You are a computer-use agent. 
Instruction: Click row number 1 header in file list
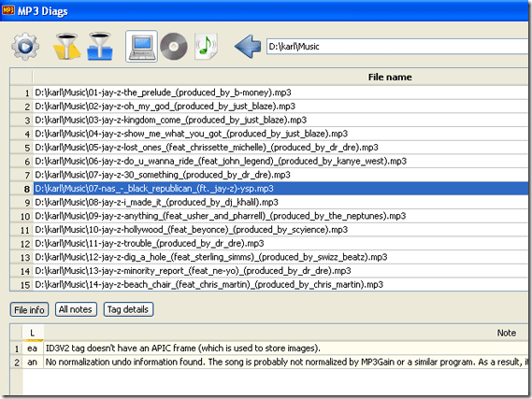tap(22, 93)
